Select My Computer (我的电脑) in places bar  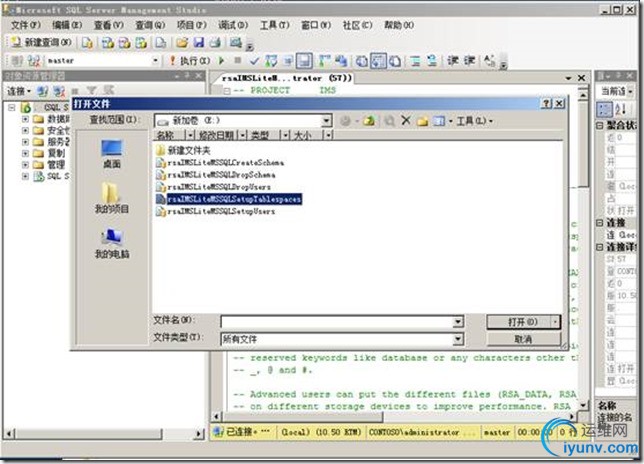[x=111, y=243]
